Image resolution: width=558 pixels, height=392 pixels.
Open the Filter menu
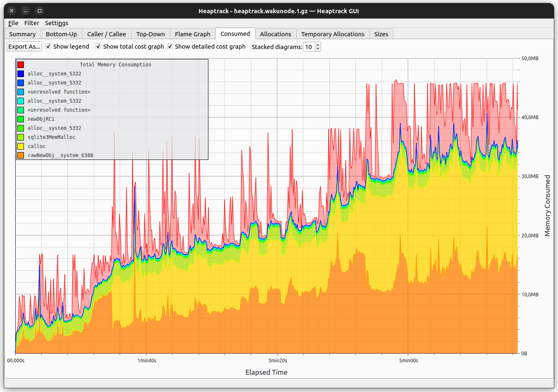coord(32,23)
